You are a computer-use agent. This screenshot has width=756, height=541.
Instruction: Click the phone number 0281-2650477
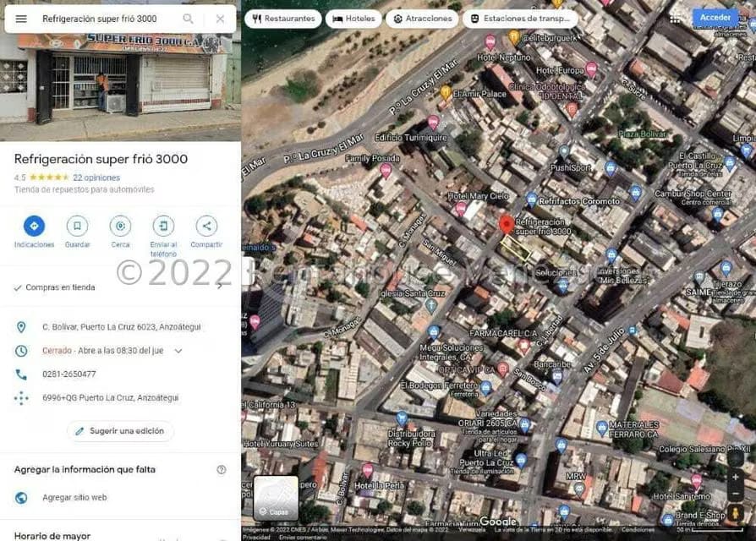(69, 374)
